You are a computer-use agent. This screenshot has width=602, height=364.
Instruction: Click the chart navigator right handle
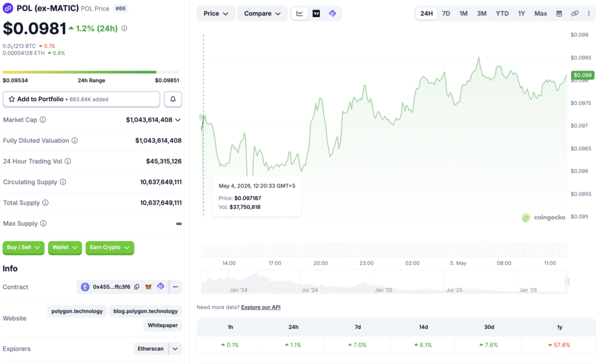tap(567, 282)
